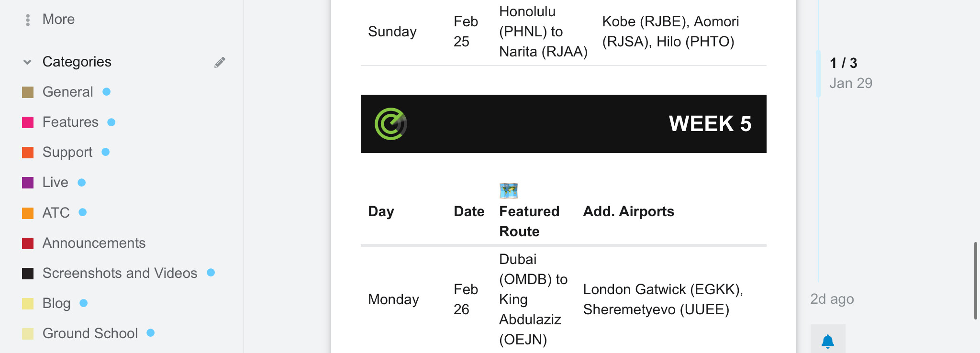Screen dimensions: 980x353
Task: Open the More sidebar menu
Action: (x=58, y=19)
